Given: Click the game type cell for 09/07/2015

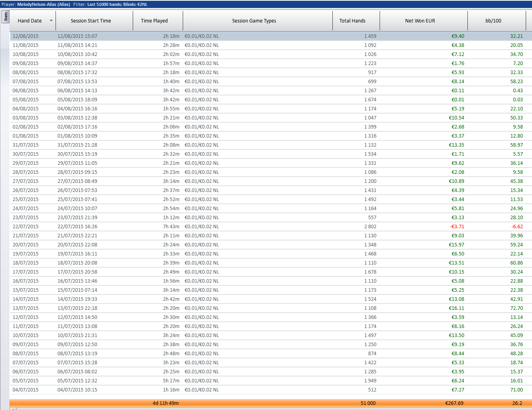Looking at the screenshot, I should click(x=202, y=345).
